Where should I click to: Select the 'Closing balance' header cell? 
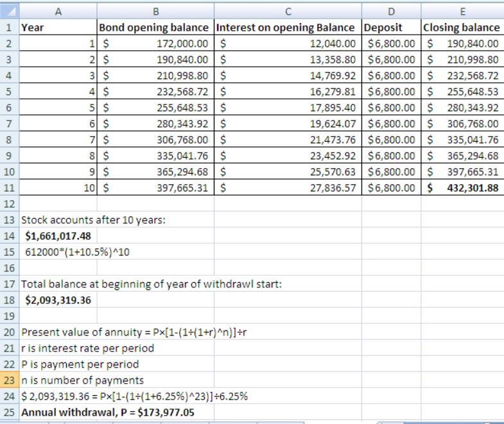[462, 28]
